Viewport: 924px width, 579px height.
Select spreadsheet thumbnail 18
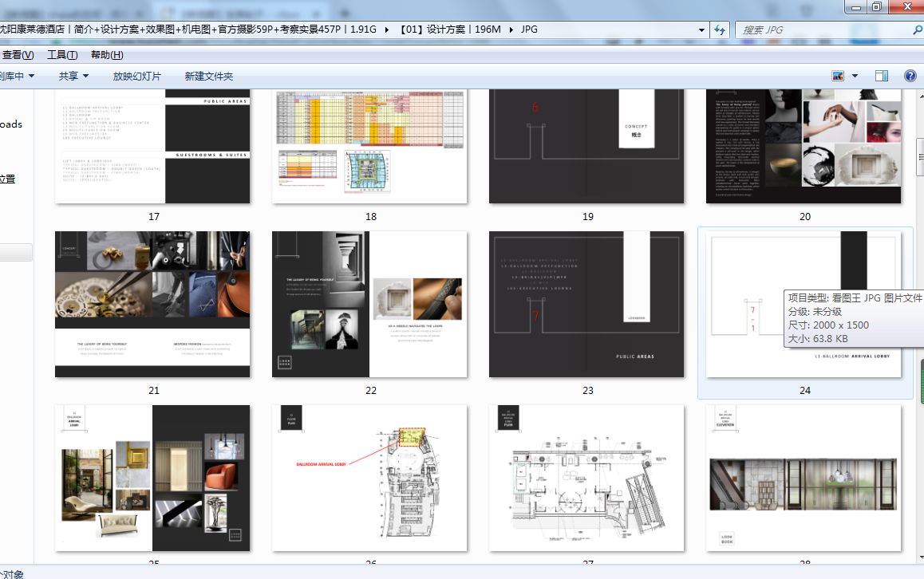pyautogui.click(x=369, y=146)
